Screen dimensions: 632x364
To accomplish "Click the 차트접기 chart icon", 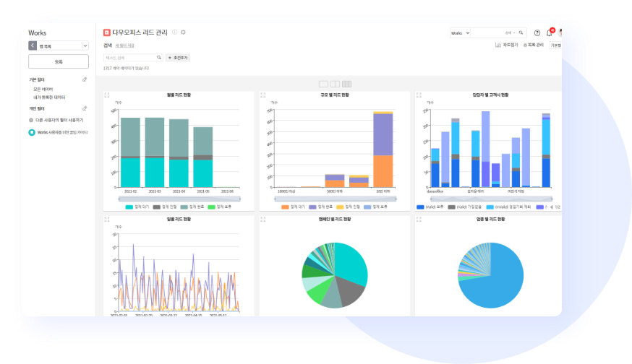I will pyautogui.click(x=498, y=45).
